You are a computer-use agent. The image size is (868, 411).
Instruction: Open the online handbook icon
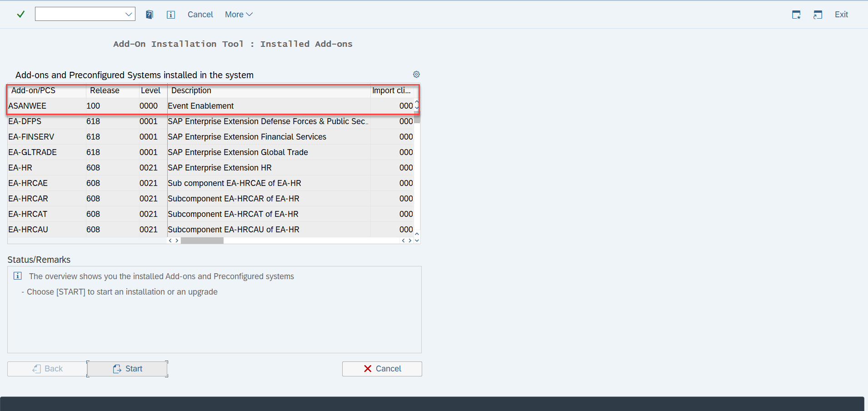pos(150,15)
